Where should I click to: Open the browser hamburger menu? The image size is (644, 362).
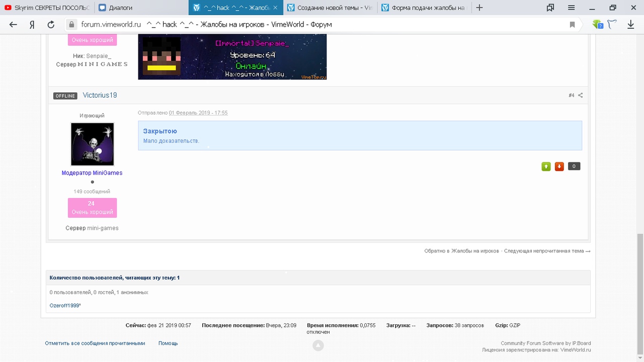coord(571,8)
